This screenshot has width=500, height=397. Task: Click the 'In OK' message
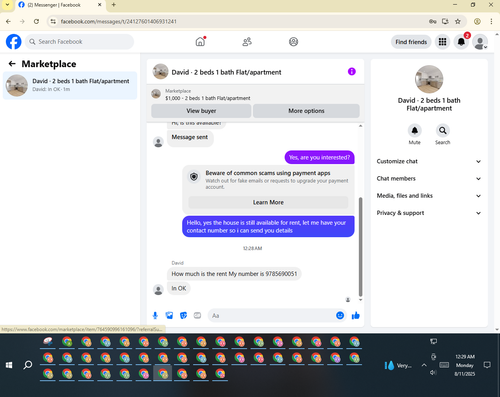tap(179, 288)
